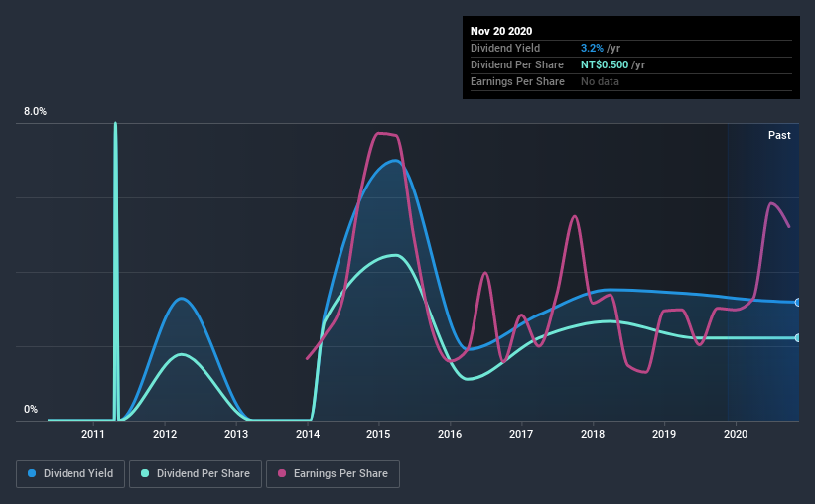Click the 2020 x-axis label

tap(736, 434)
